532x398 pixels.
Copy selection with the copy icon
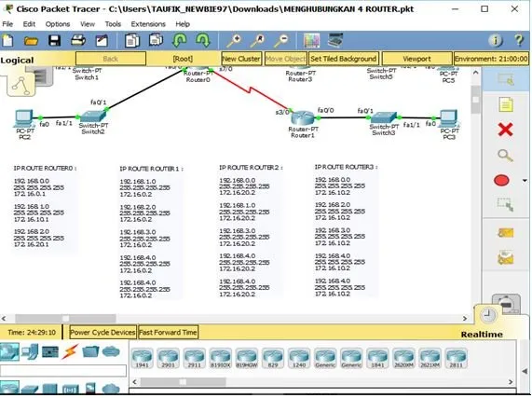point(132,41)
